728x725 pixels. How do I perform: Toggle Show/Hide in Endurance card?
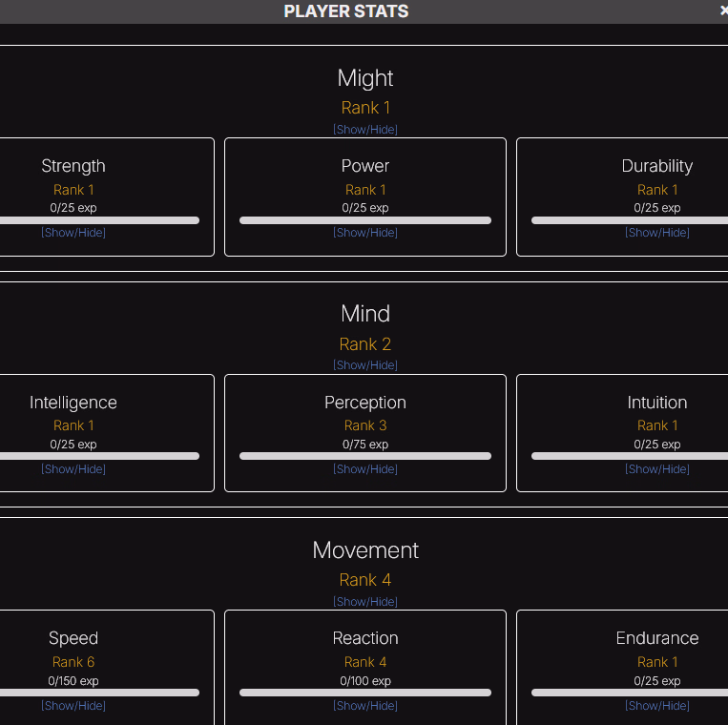[x=657, y=706]
